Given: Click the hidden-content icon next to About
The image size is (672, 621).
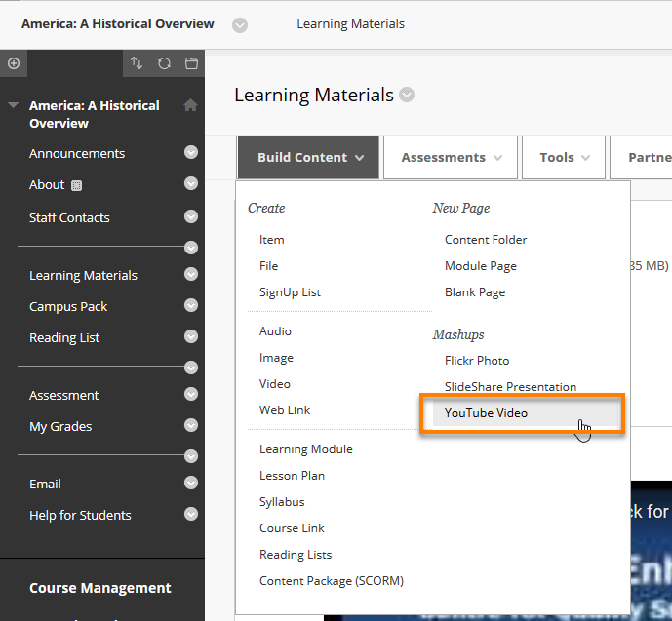Looking at the screenshot, I should (76, 185).
